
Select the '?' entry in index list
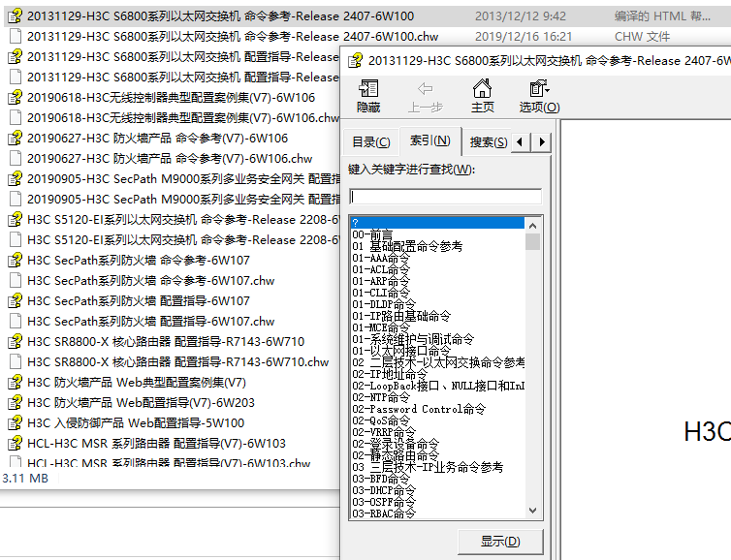coord(437,223)
